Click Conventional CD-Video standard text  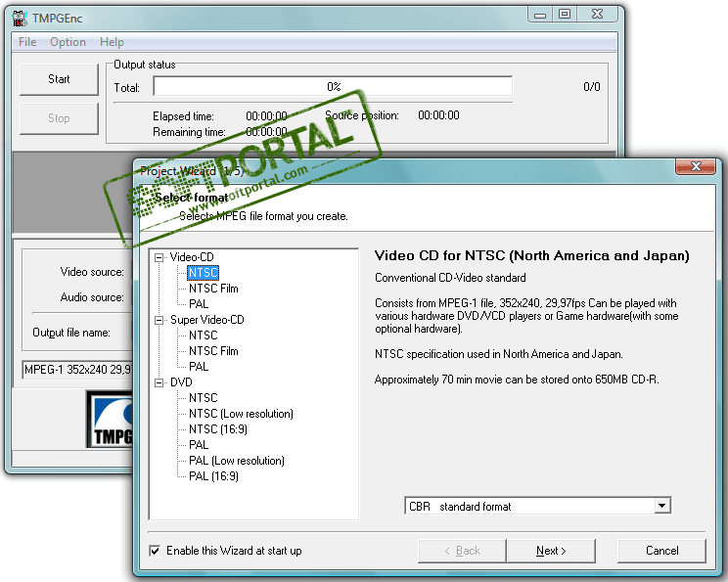(x=450, y=278)
